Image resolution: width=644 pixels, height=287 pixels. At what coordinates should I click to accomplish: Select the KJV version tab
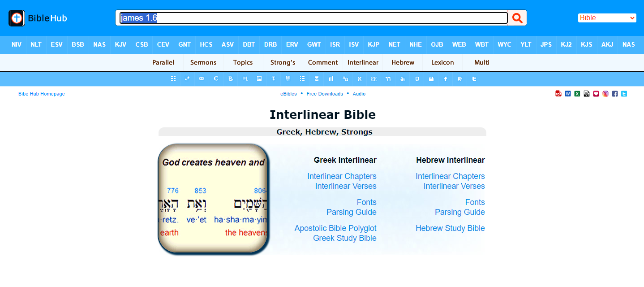click(x=120, y=44)
